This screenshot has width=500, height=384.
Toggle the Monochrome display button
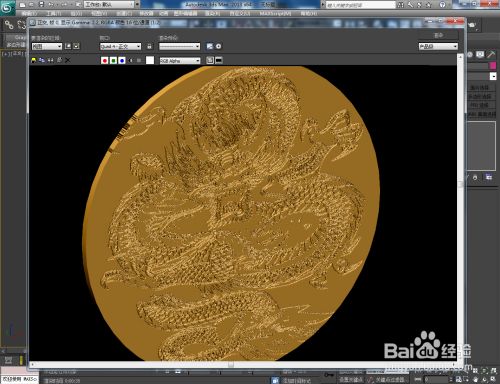(x=139, y=60)
